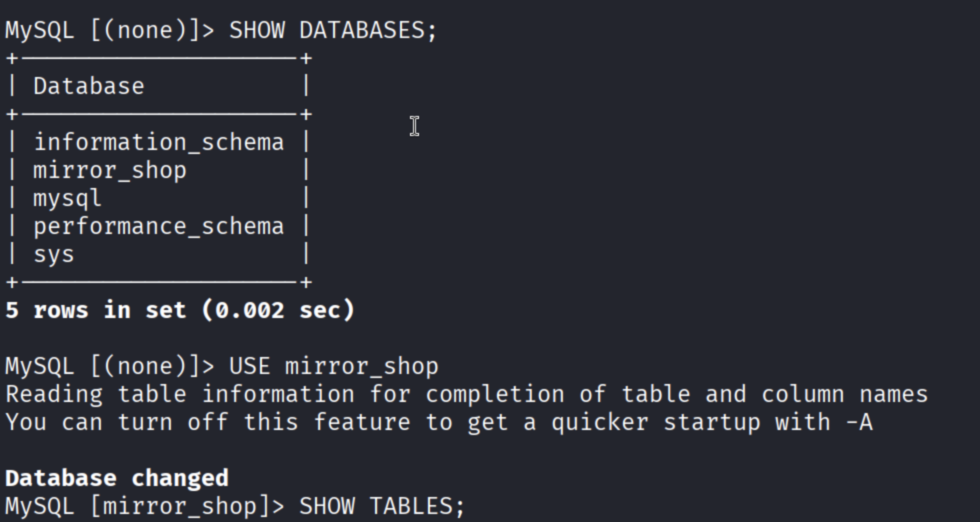
Task: Click the word "completion" in output
Action: [x=495, y=394]
